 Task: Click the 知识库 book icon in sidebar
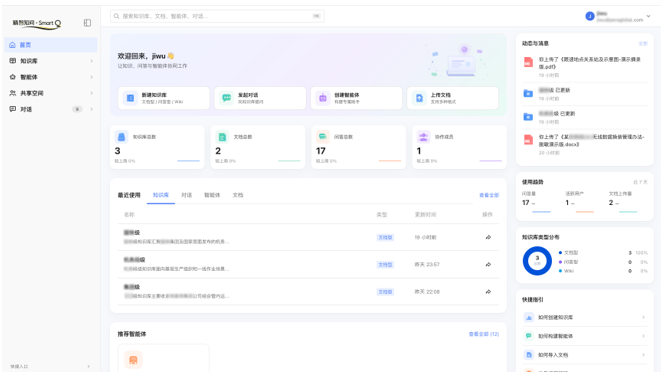pos(13,61)
